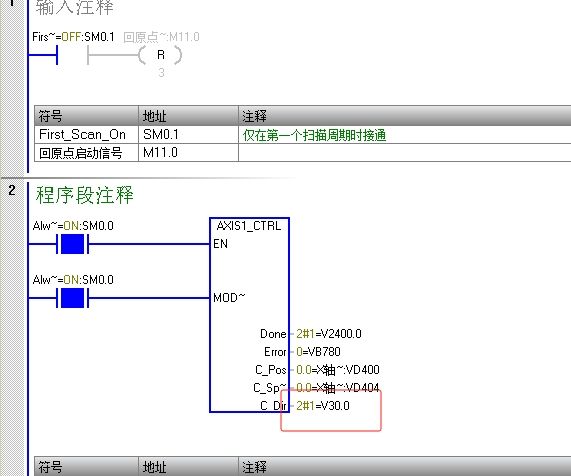Select the AXIS1_CTRL block title
Screen dimensions: 571x476
[x=249, y=226]
